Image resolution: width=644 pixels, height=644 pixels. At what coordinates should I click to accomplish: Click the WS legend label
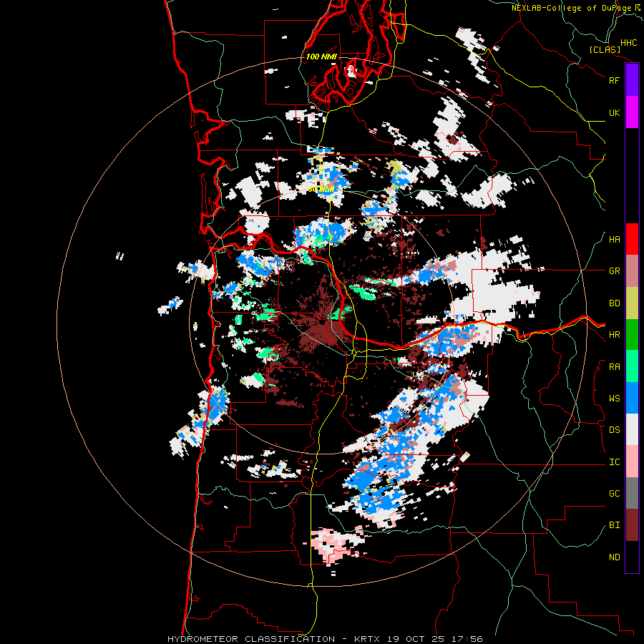614,399
